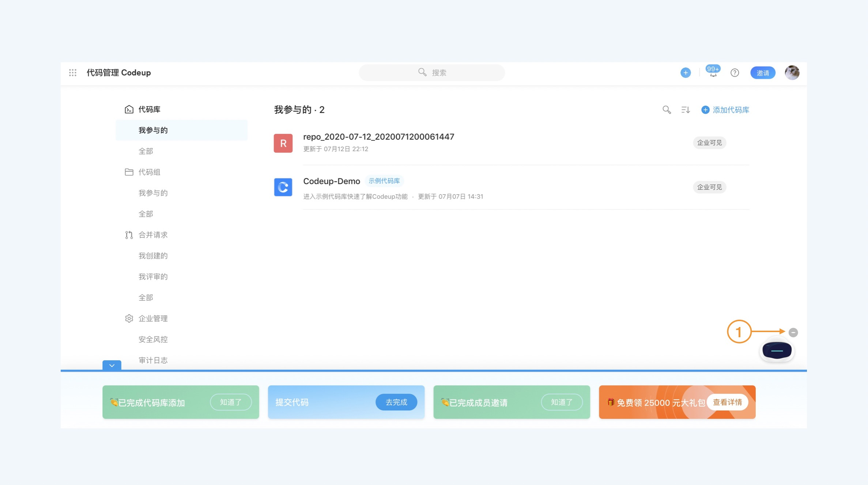Screen dimensions: 868x485
Task: Open the robot assistant widget
Action: click(777, 350)
